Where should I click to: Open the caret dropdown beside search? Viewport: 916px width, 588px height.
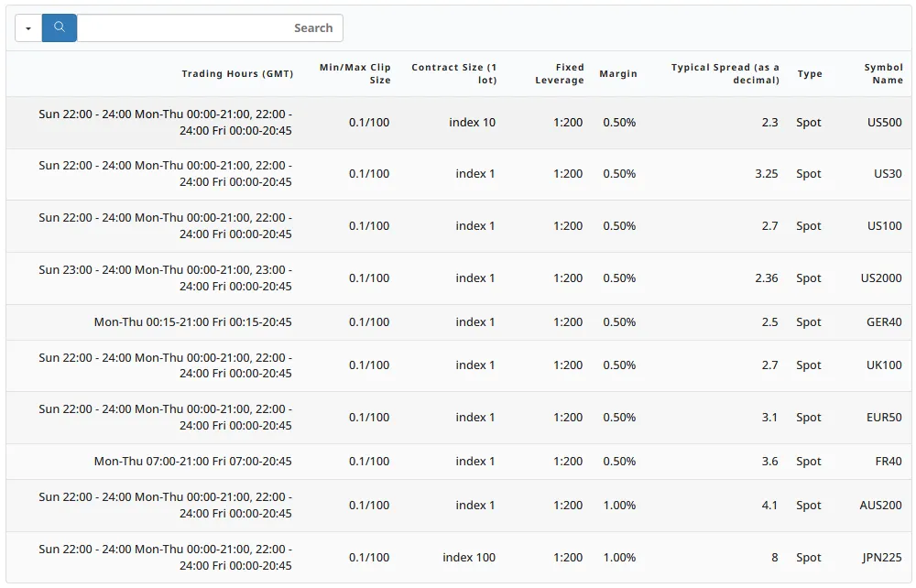[28, 28]
